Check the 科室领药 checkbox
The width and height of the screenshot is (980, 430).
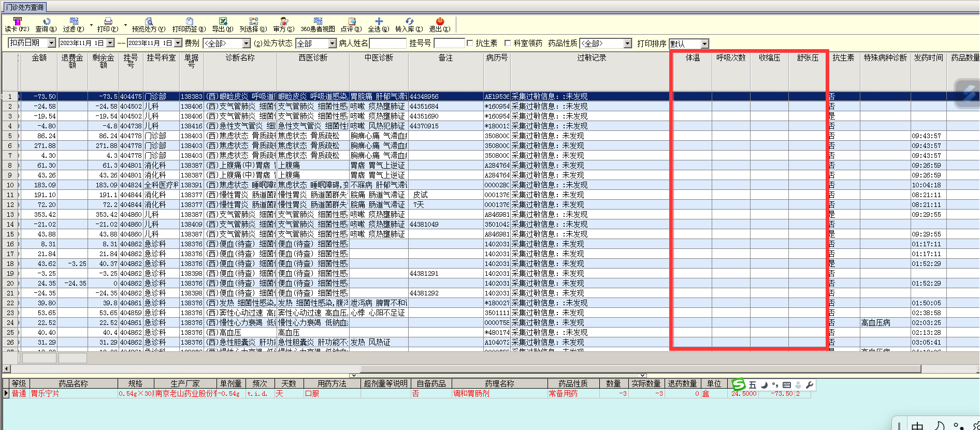click(508, 43)
